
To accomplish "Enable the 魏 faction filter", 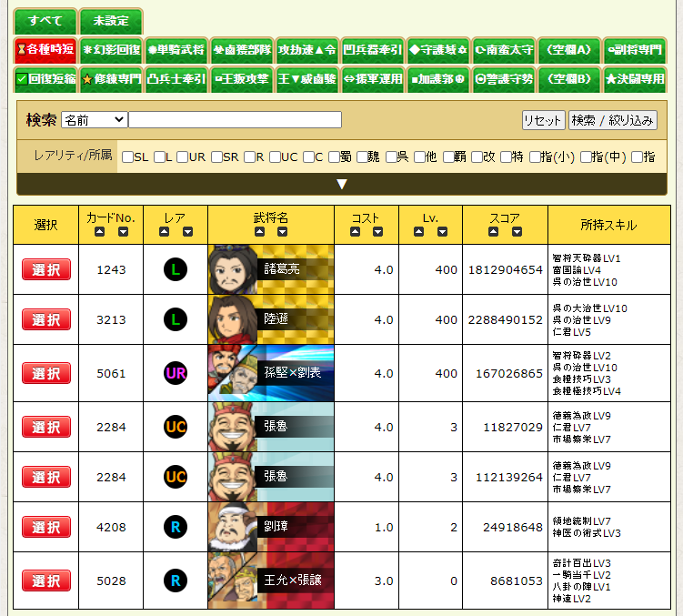I will (x=362, y=157).
